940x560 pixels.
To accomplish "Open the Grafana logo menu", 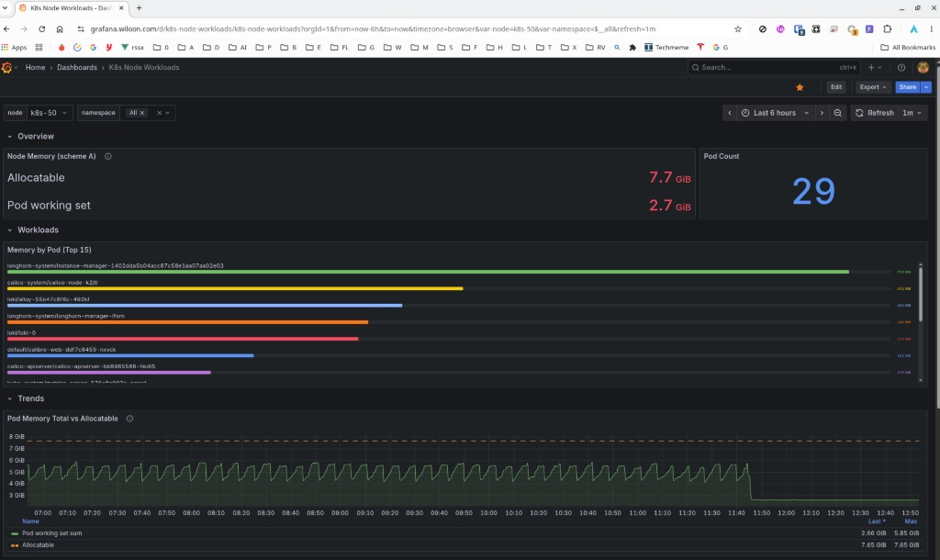I will (x=7, y=68).
